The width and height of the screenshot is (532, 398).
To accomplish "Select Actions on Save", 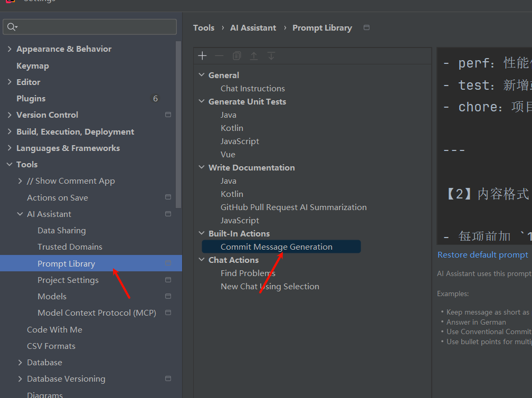I will click(58, 197).
